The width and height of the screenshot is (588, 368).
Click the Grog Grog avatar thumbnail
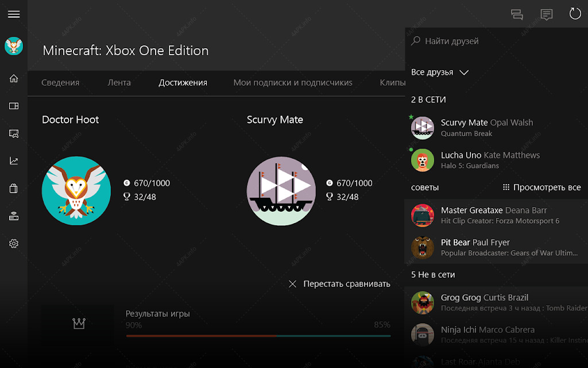[x=423, y=302]
